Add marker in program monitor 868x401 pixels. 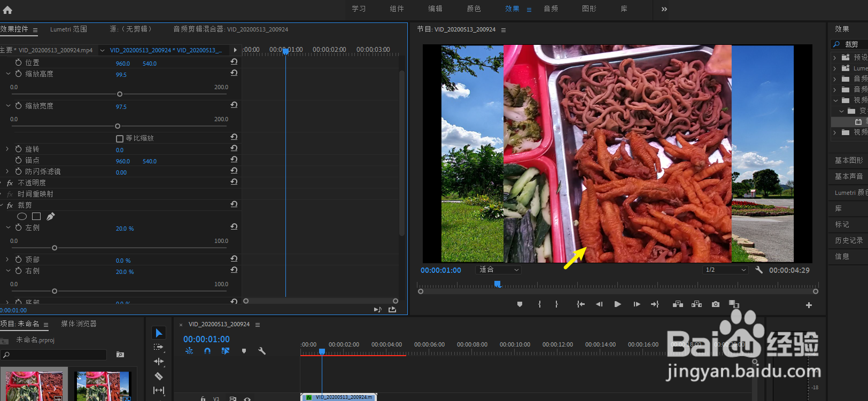click(x=520, y=304)
